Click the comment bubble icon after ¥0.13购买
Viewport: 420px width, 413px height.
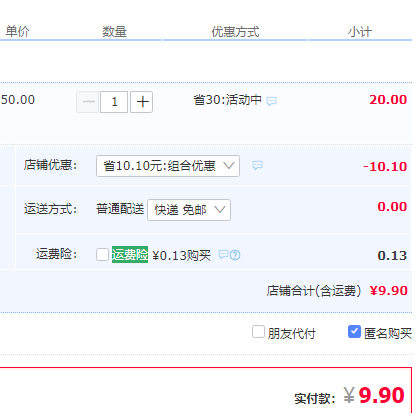click(223, 255)
